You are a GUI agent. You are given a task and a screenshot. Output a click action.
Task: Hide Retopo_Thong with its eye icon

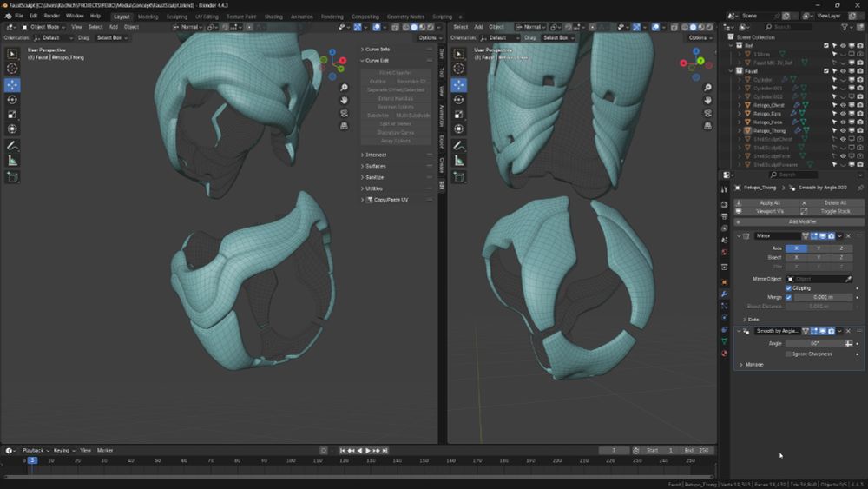(843, 130)
